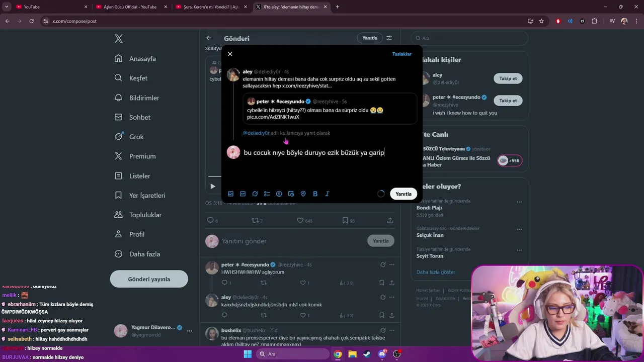Click the Yanıtını gönder reply field
Image resolution: width=644 pixels, height=362 pixels.
click(x=292, y=241)
